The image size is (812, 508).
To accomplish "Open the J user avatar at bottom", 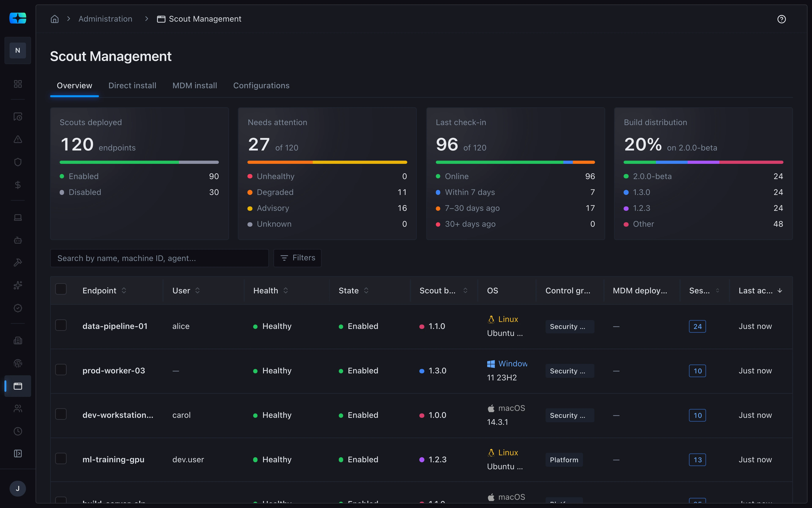I will (18, 489).
